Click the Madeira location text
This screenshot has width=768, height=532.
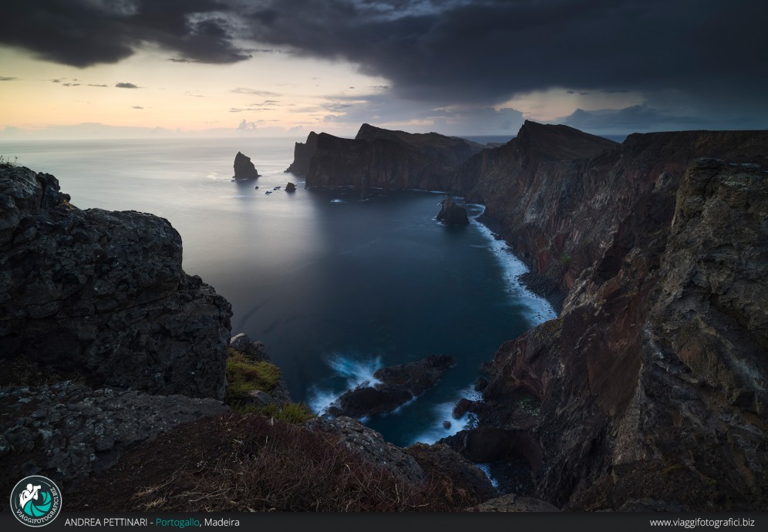(222, 522)
